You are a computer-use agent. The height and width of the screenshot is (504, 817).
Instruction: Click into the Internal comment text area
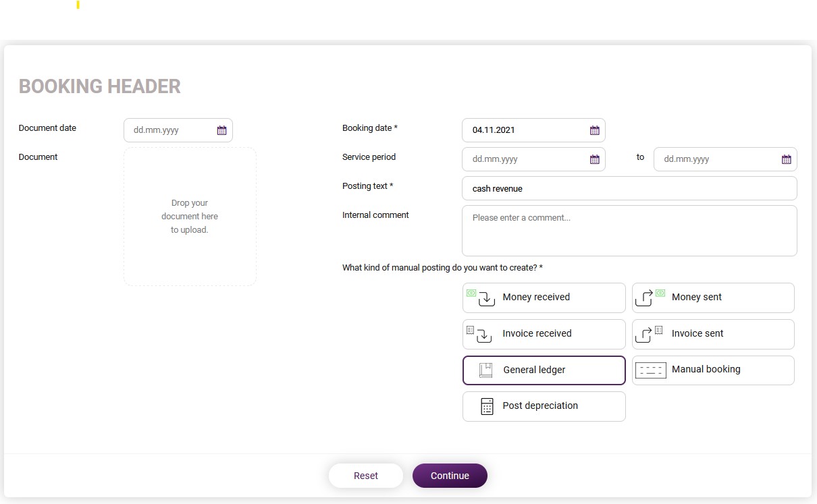(x=629, y=231)
